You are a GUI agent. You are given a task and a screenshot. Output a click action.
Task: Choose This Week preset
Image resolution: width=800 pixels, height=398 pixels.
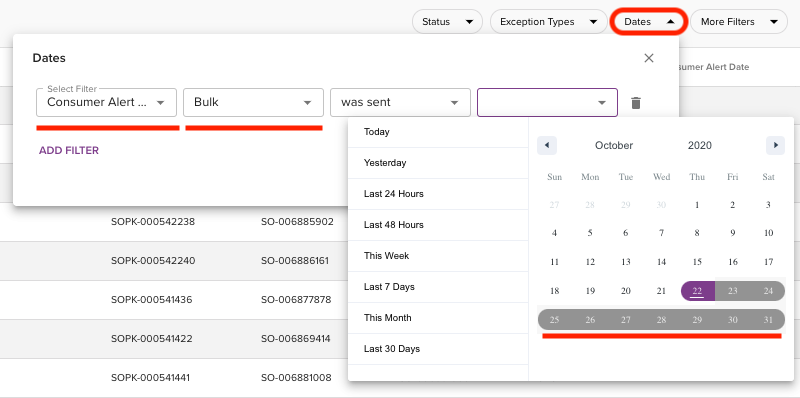tap(438, 256)
